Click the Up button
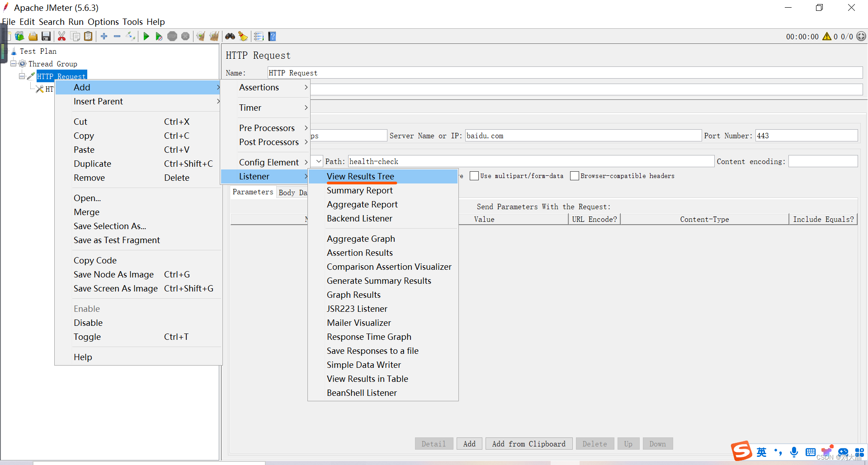 click(628, 444)
